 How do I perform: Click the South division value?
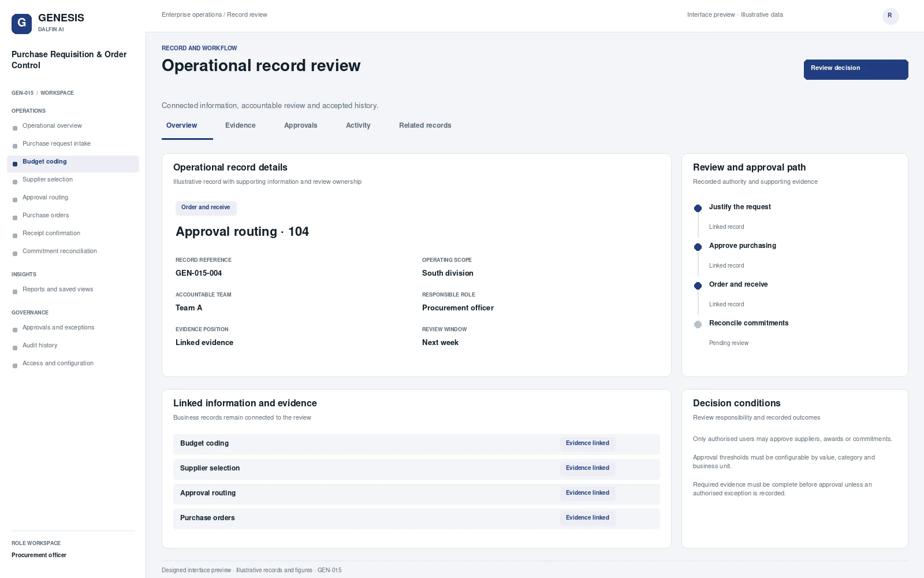tap(448, 273)
